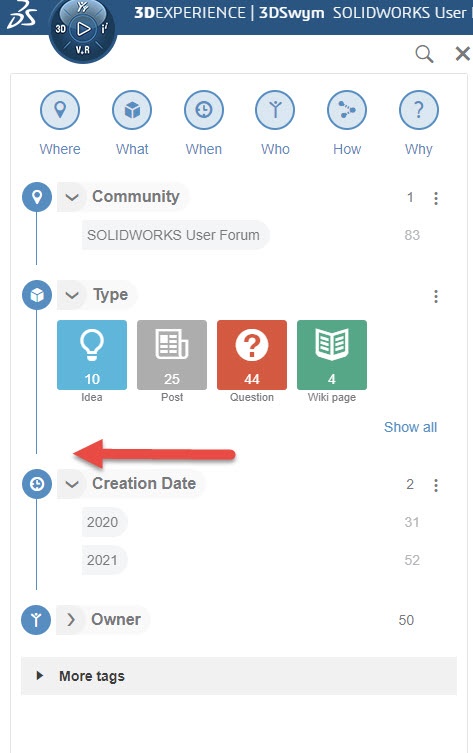Viewport: 473px width, 753px height.
Task: Open the 3DEXPERIENCE compass
Action: (83, 30)
